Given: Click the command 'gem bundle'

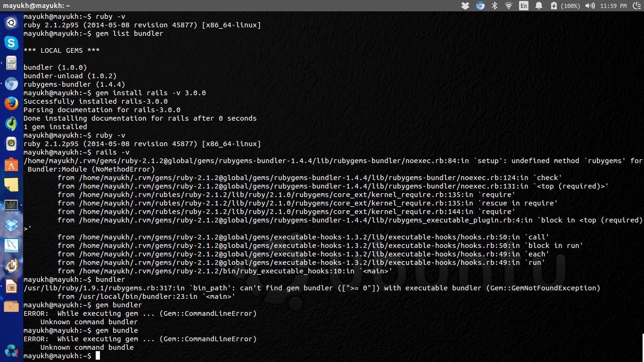Looking at the screenshot, I should coord(117,330).
